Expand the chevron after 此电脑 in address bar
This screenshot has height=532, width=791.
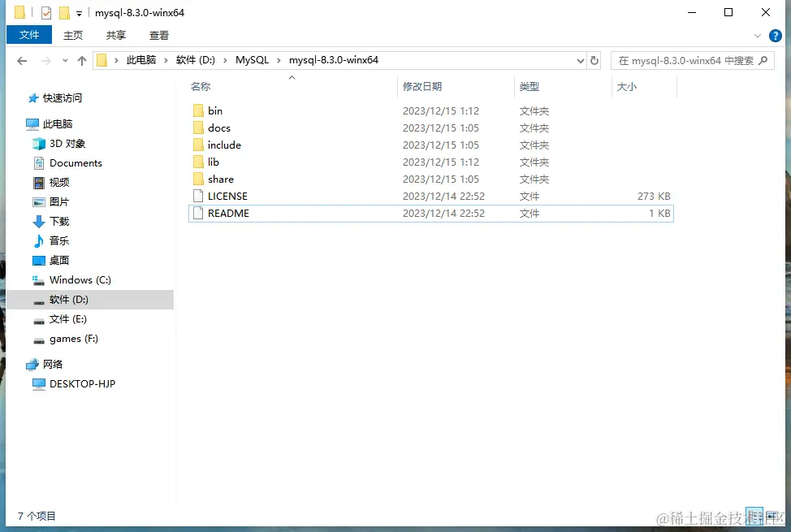click(166, 61)
